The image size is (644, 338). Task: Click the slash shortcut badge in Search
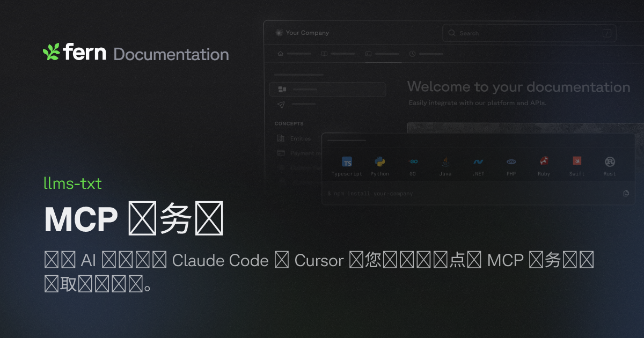[x=607, y=33]
